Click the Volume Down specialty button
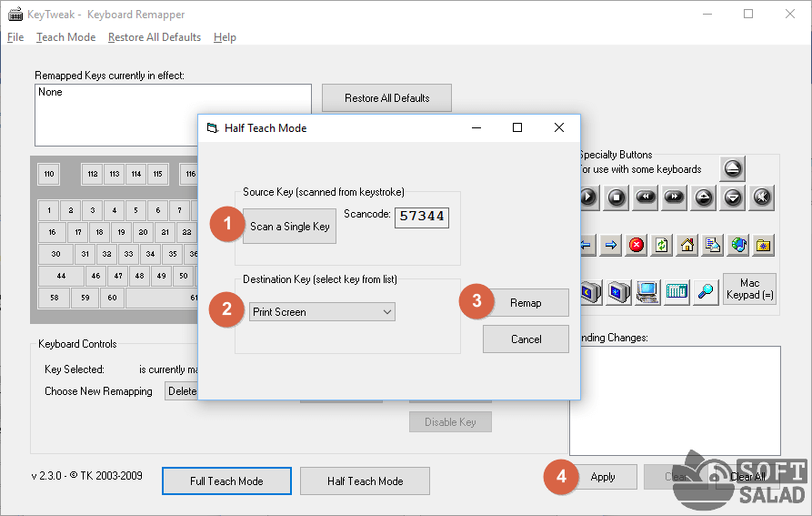812x516 pixels. pos(733,197)
